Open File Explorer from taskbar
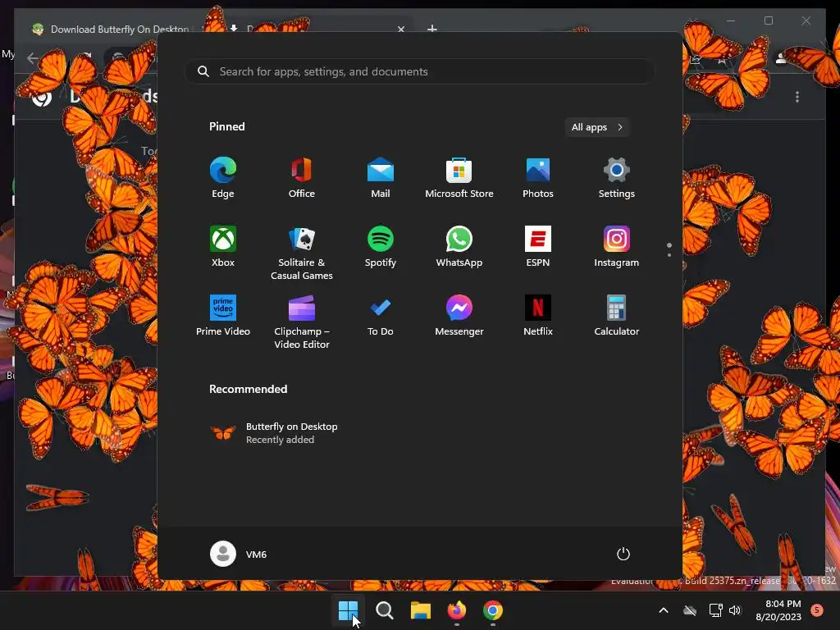The image size is (840, 630). pos(421,610)
